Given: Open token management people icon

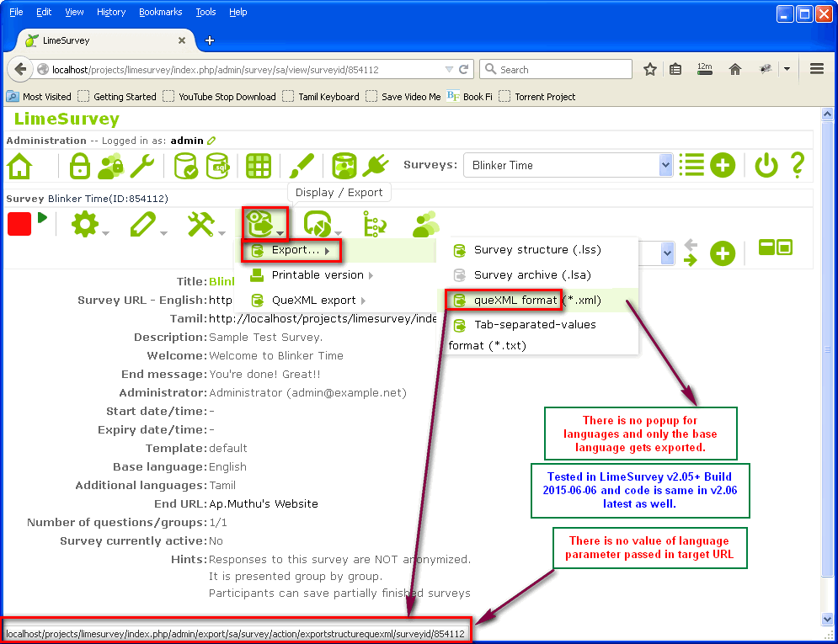Looking at the screenshot, I should (426, 224).
